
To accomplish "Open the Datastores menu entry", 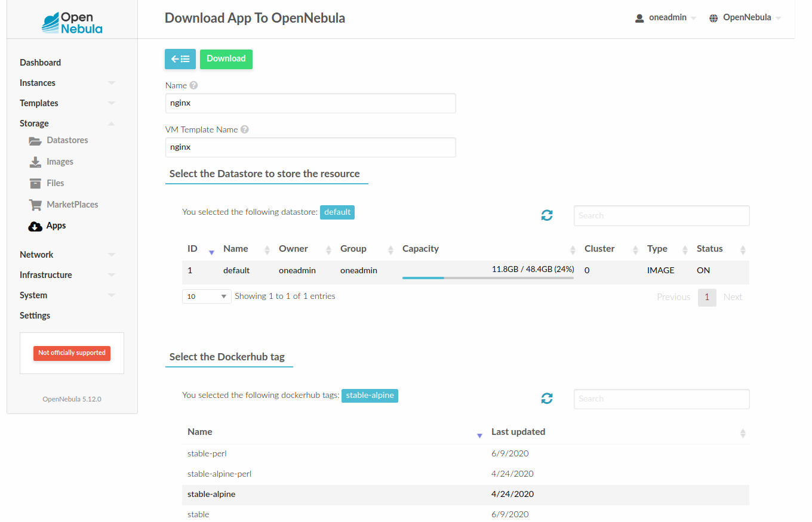I will tap(67, 140).
